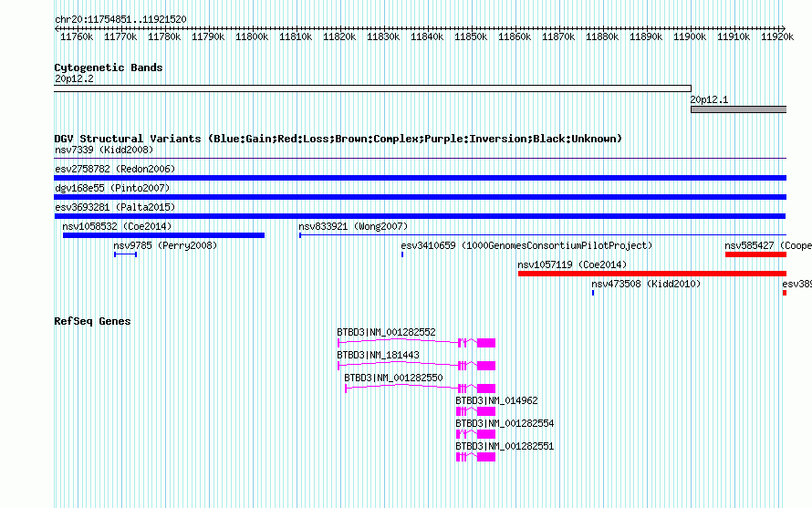Click the BTBD3 NM_001282550 gene model glyph
812x508 pixels.
[x=420, y=389]
